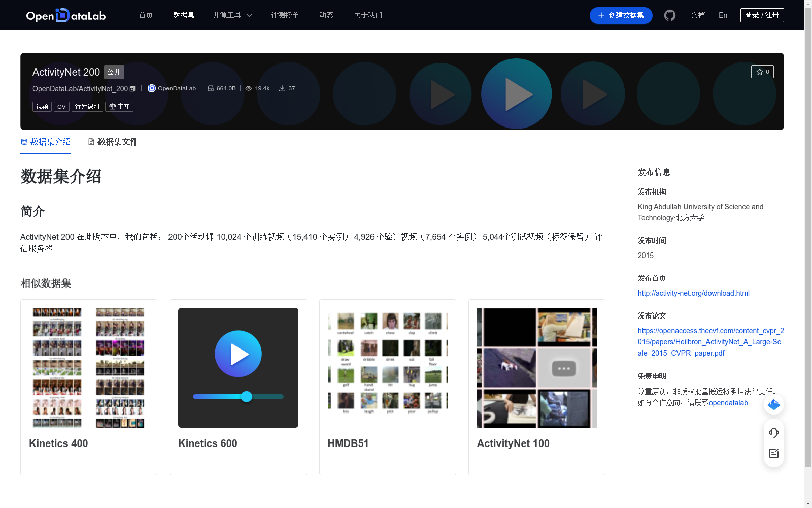Click the edit/survey icon at bottom right
The width and height of the screenshot is (812, 508).
[773, 453]
